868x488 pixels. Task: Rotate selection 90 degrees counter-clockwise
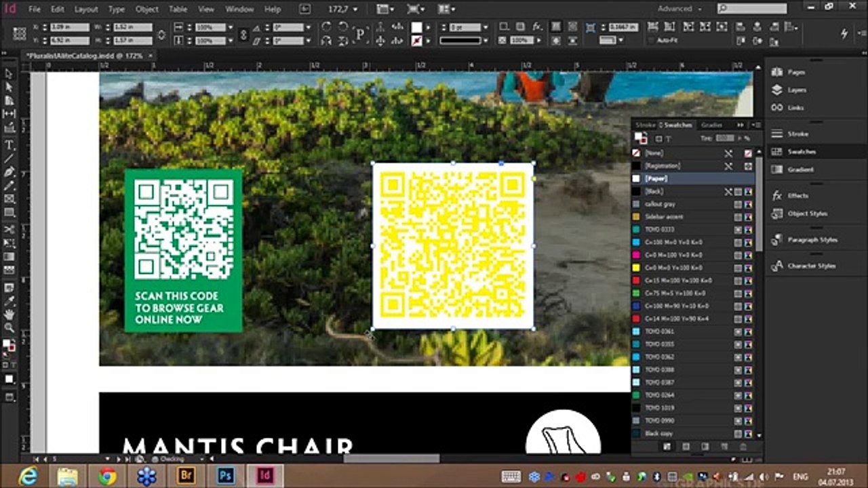[x=344, y=27]
